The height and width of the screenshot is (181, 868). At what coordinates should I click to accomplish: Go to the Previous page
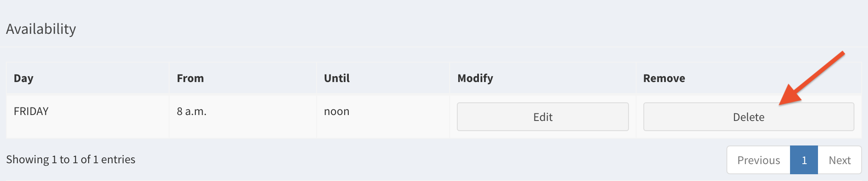[758, 160]
